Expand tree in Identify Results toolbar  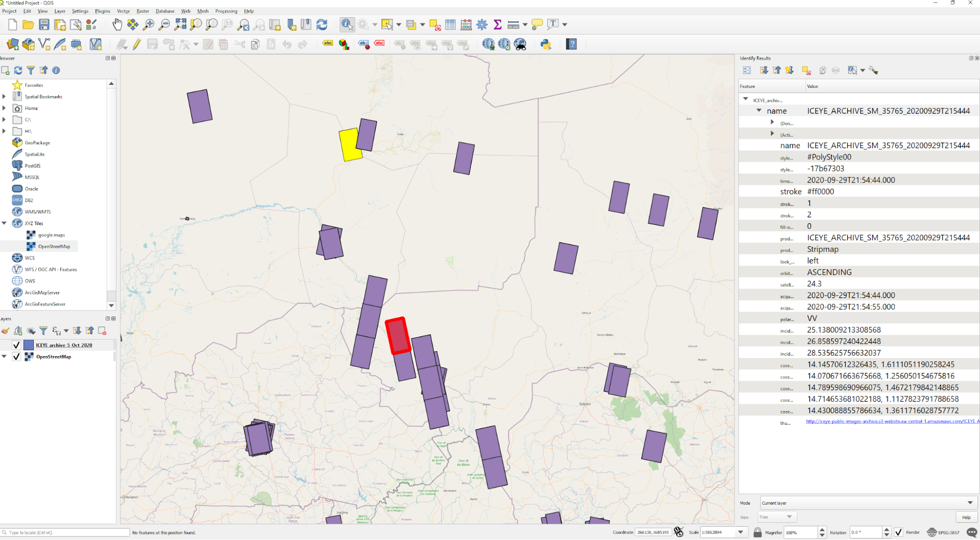tap(764, 70)
